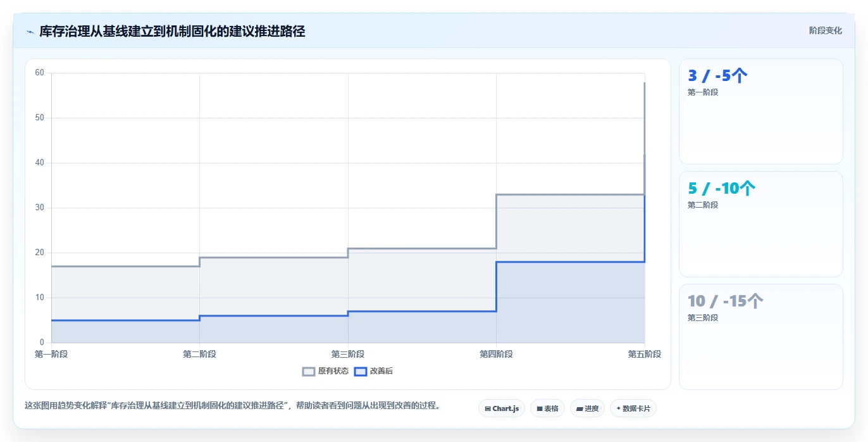Click the y-axis value 60
Viewport: 868px width, 442px height.
40,73
